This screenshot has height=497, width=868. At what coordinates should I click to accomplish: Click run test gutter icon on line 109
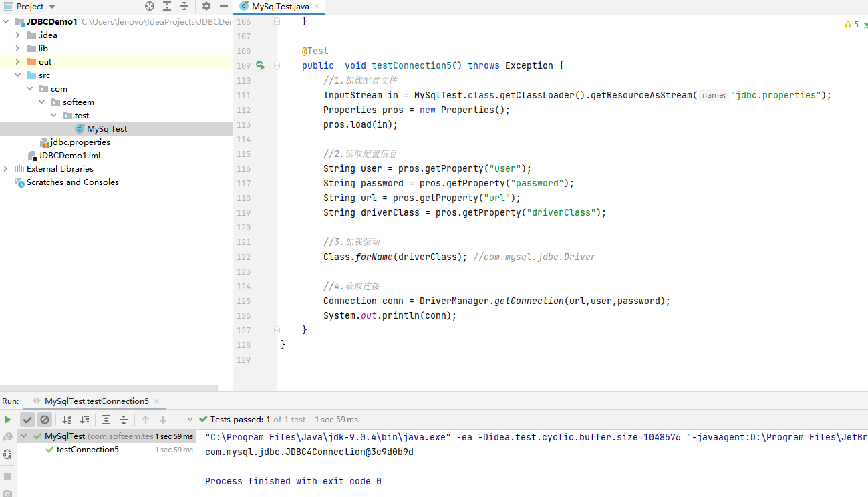tap(260, 65)
